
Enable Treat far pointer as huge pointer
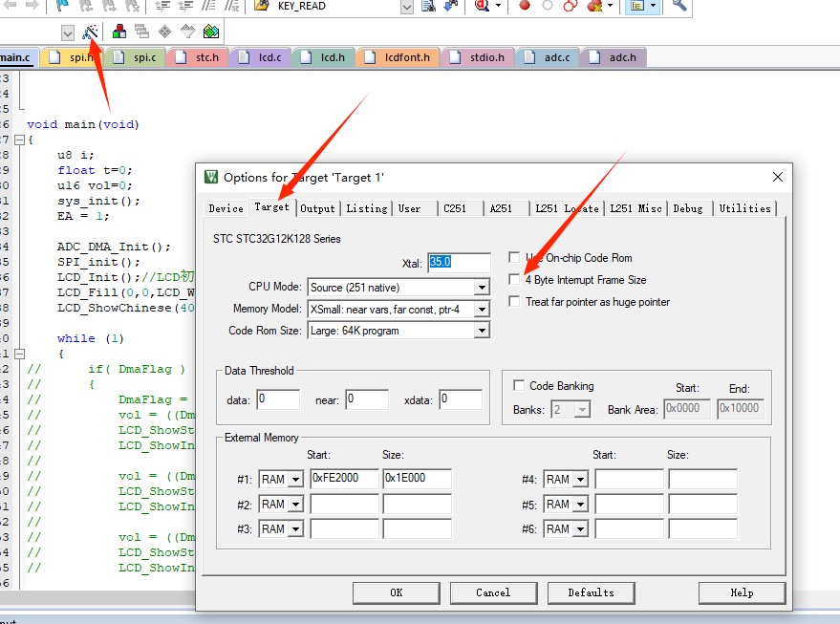tap(514, 302)
